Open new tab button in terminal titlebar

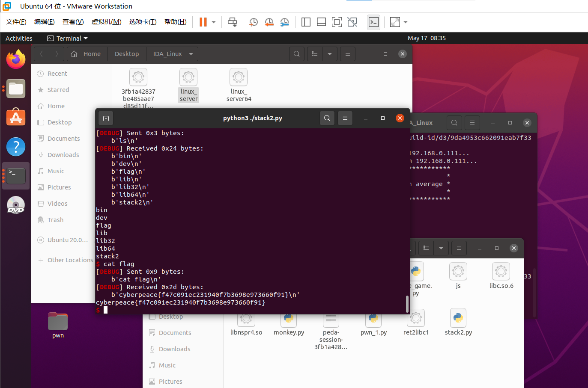click(106, 118)
